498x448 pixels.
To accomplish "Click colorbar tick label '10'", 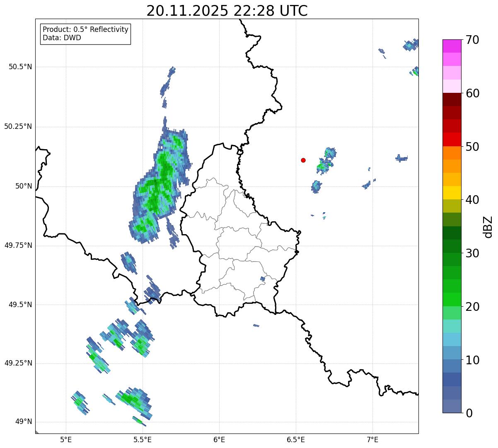I will pos(472,360).
